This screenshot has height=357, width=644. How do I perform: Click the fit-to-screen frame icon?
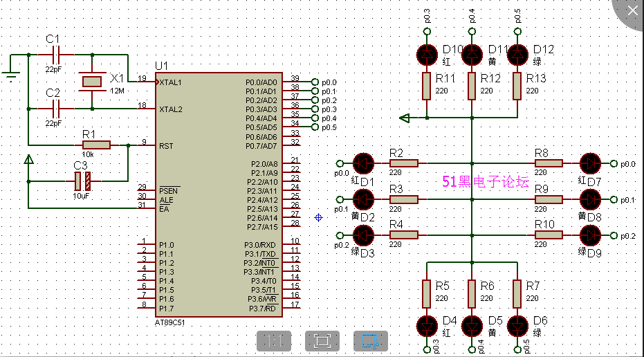(322, 341)
